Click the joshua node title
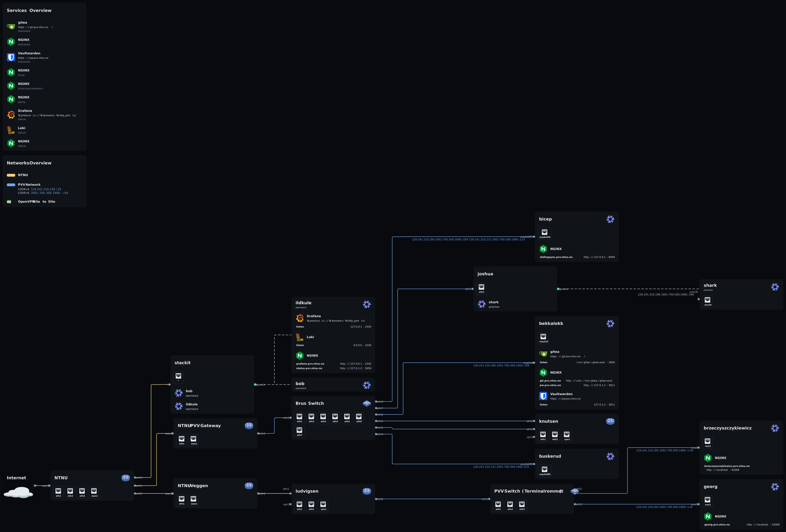Image resolution: width=786 pixels, height=532 pixels. pos(485,274)
